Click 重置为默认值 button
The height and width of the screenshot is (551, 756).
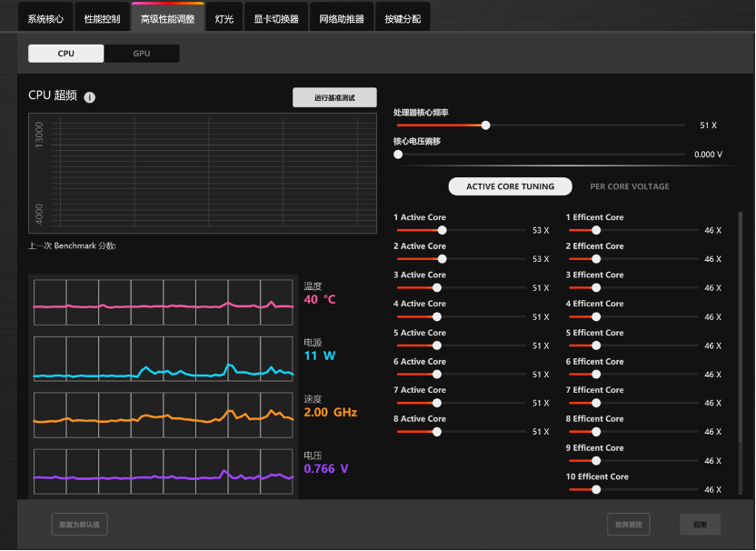(80, 525)
